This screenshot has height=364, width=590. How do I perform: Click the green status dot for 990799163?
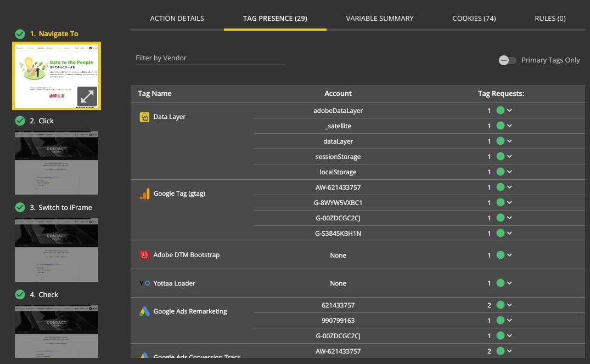pos(501,321)
